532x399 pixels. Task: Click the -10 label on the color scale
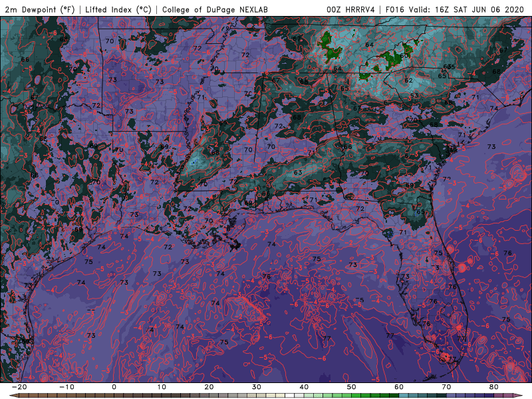[66, 387]
